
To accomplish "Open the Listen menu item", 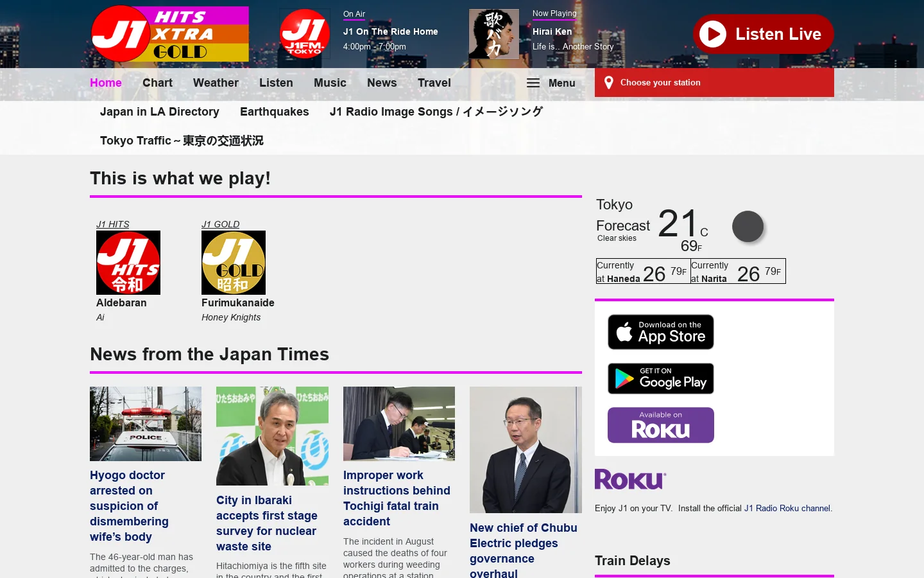I will 276,83.
